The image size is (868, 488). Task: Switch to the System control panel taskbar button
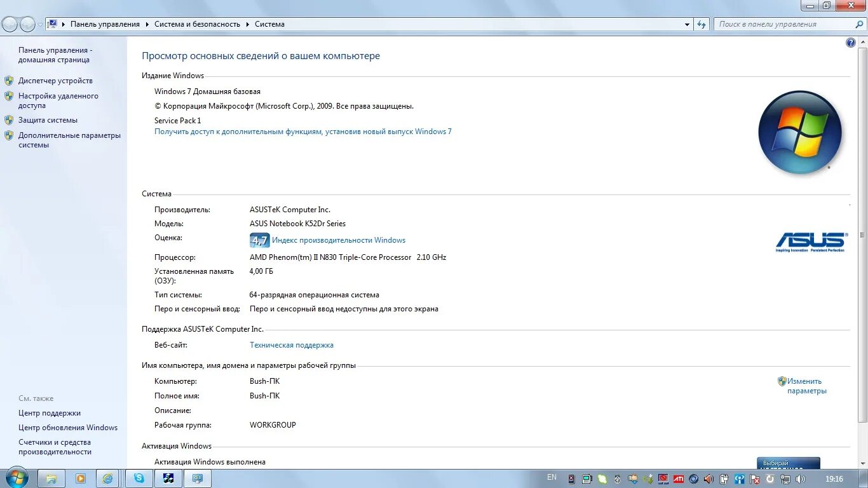click(198, 478)
